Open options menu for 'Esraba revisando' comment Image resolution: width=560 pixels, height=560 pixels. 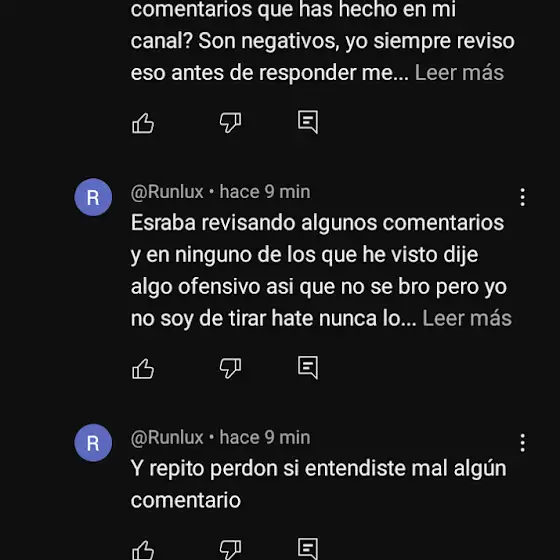[x=522, y=197]
